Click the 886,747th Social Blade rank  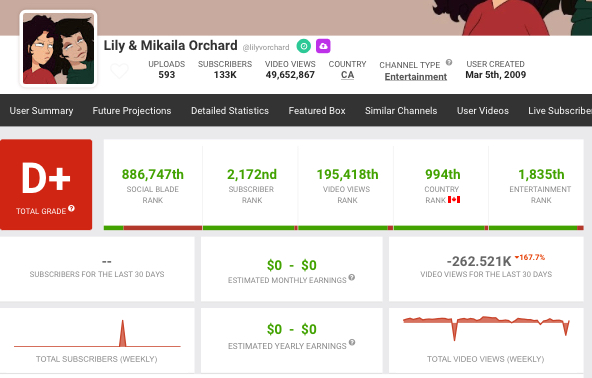tap(153, 174)
